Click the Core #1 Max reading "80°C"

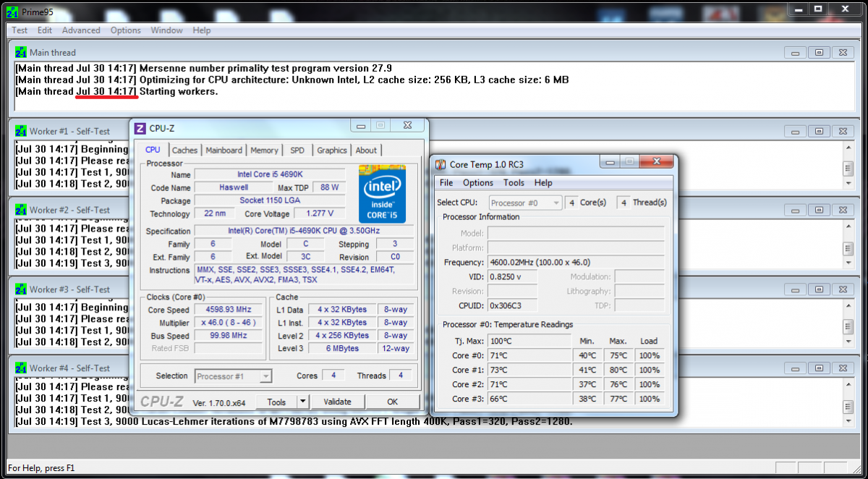coord(618,370)
